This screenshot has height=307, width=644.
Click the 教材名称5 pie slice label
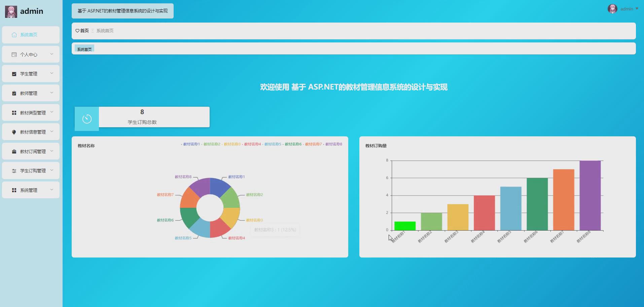pyautogui.click(x=183, y=238)
